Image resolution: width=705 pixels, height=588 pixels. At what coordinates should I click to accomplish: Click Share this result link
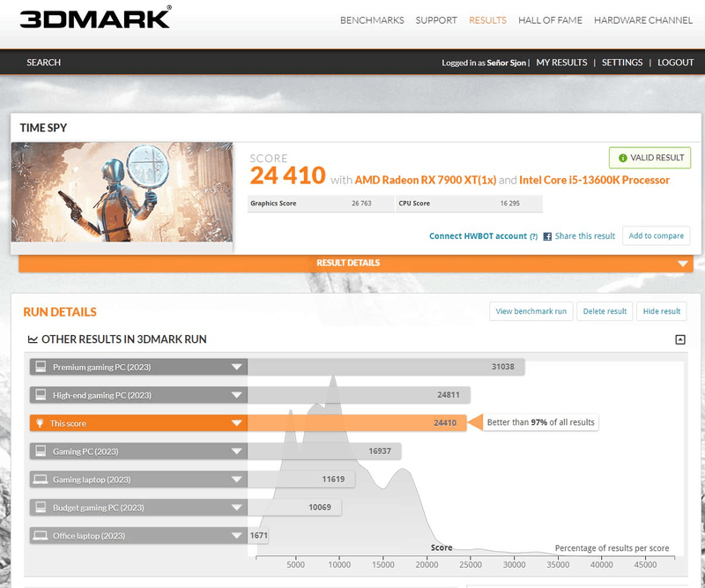pos(584,236)
